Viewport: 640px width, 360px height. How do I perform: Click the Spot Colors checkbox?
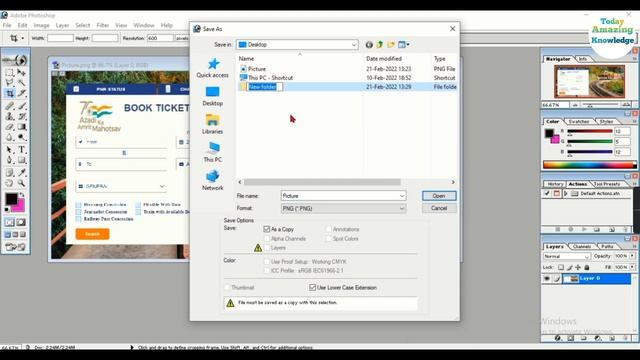329,238
